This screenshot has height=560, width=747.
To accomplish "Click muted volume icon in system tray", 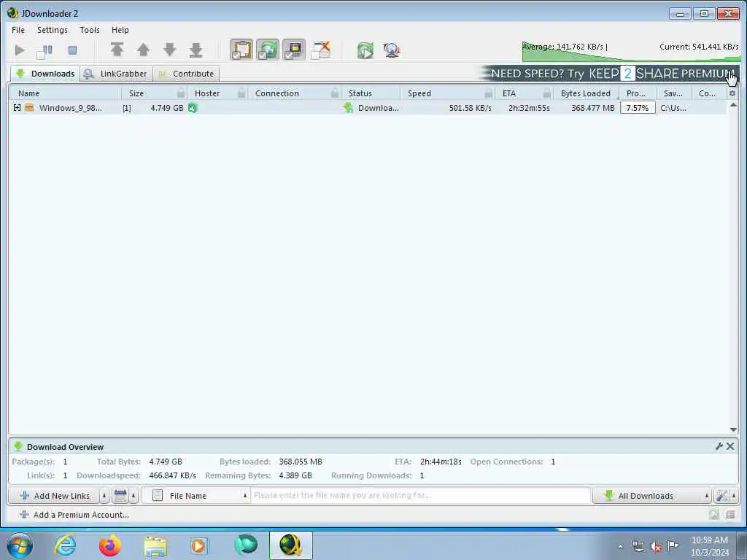I will pos(656,547).
